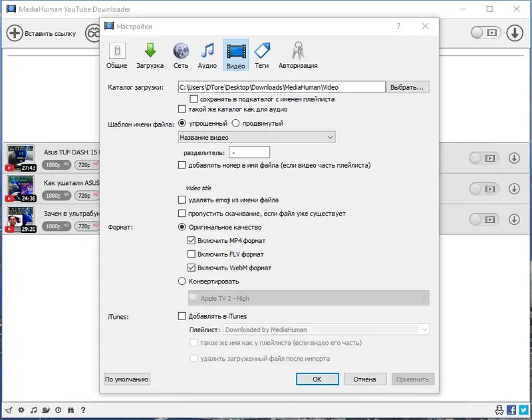
Task: Toggle the global video/audio switch in main toolbar
Action: tap(486, 33)
